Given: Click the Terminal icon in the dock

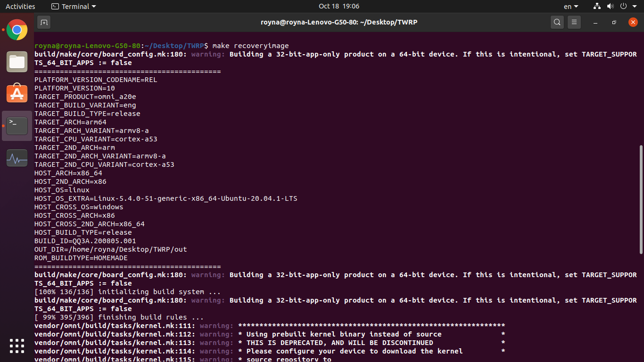Looking at the screenshot, I should [17, 125].
